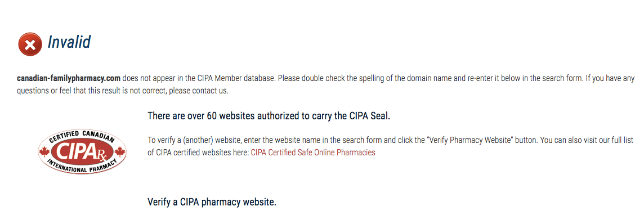Viewport: 644px width, 215px height.
Task: Click the red X Invalid status icon
Action: point(30,44)
